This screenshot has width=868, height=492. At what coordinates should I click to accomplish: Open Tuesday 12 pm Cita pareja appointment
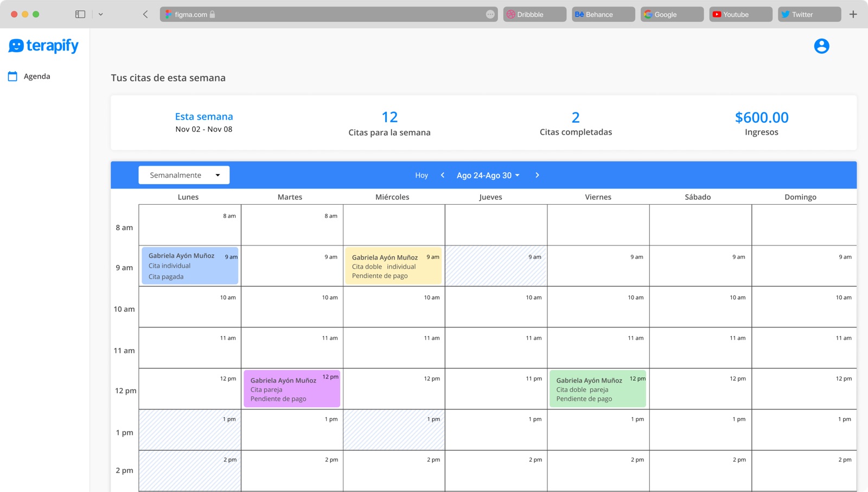pyautogui.click(x=292, y=389)
